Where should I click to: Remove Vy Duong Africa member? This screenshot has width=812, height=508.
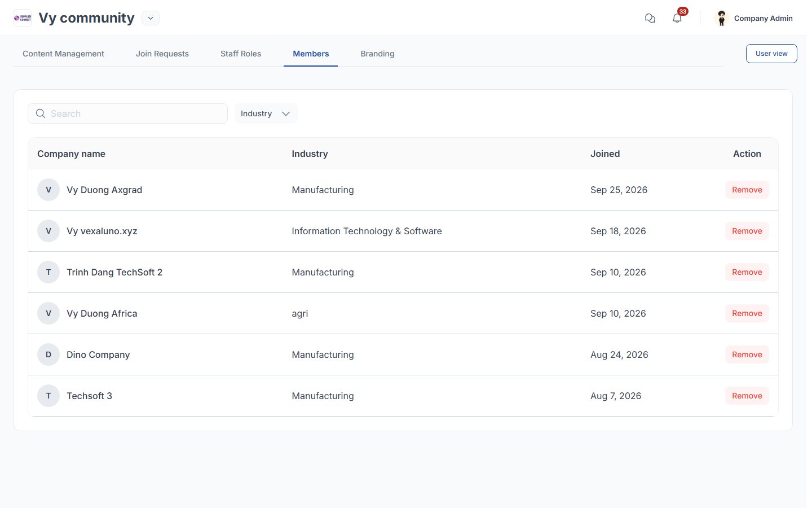coord(747,313)
